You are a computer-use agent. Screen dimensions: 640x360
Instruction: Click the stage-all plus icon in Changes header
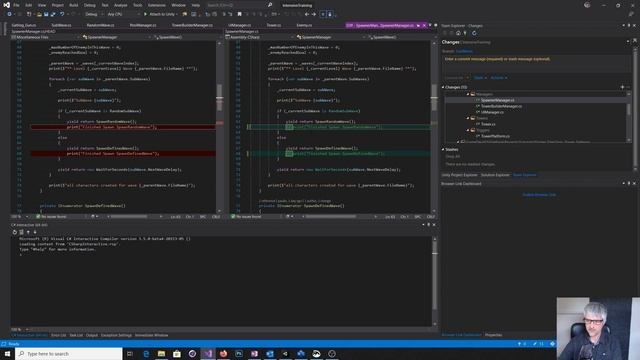pyautogui.click(x=622, y=87)
